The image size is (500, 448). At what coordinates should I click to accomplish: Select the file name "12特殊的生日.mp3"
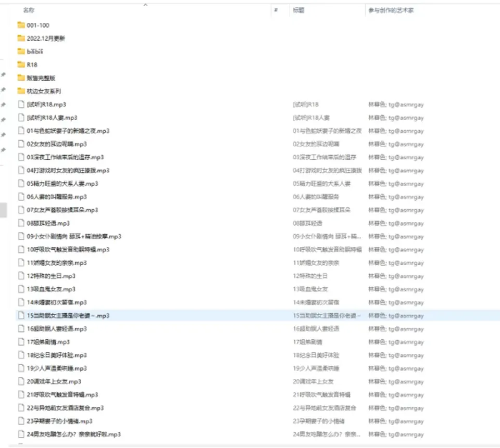point(51,276)
